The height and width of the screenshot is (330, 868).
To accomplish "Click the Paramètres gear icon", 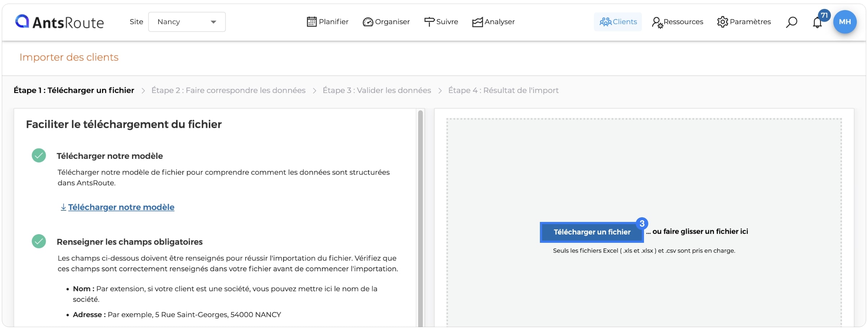I will [722, 22].
